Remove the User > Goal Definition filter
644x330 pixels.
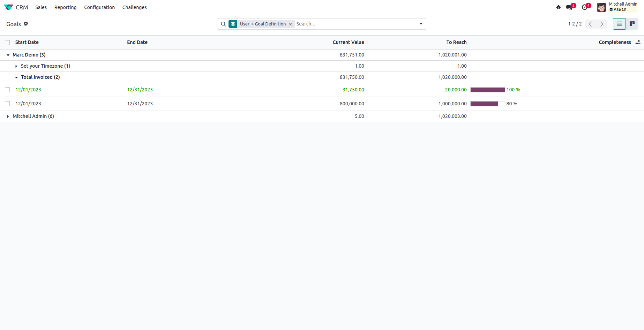pyautogui.click(x=290, y=24)
